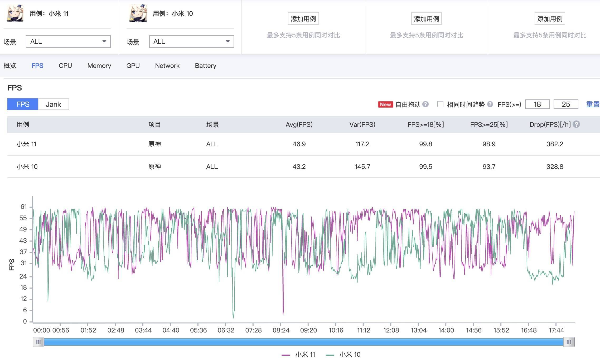
Task: Click the blue reset link beside threshold fields
Action: [593, 104]
